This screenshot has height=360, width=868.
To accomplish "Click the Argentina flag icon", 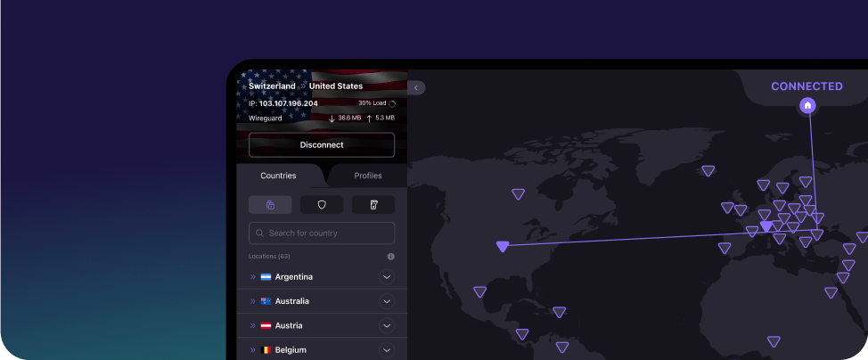I will [266, 277].
